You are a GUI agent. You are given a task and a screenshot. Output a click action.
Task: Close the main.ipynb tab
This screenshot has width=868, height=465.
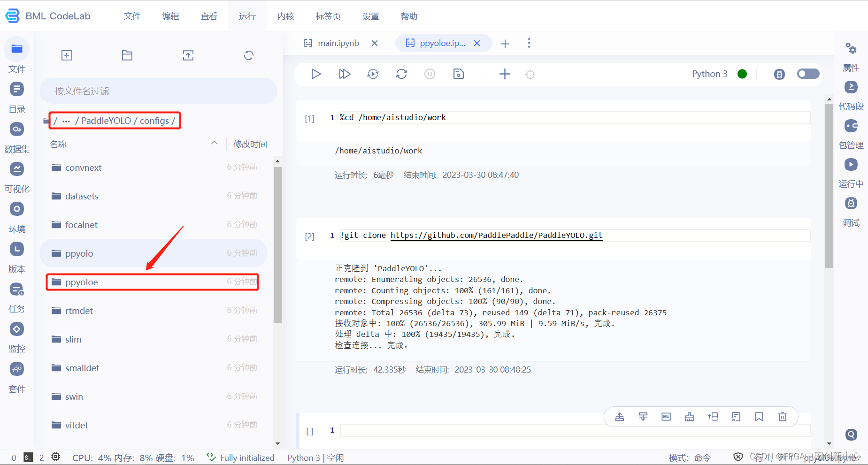click(x=375, y=43)
